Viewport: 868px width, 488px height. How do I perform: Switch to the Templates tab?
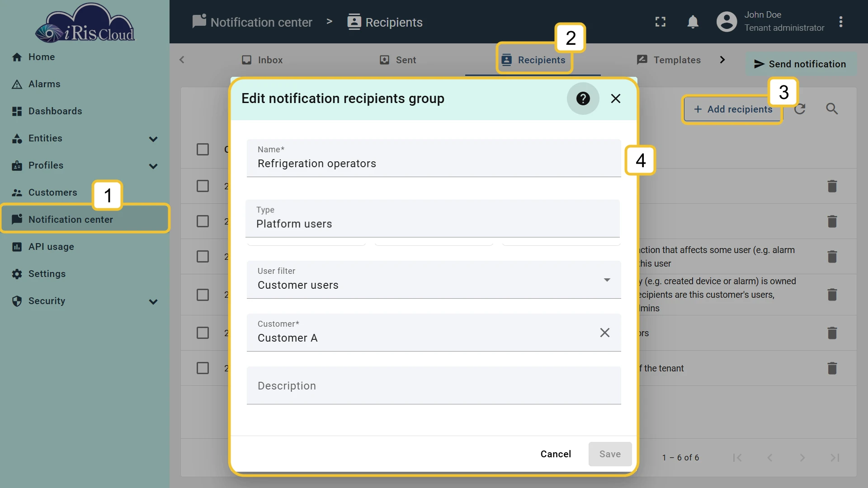[669, 60]
